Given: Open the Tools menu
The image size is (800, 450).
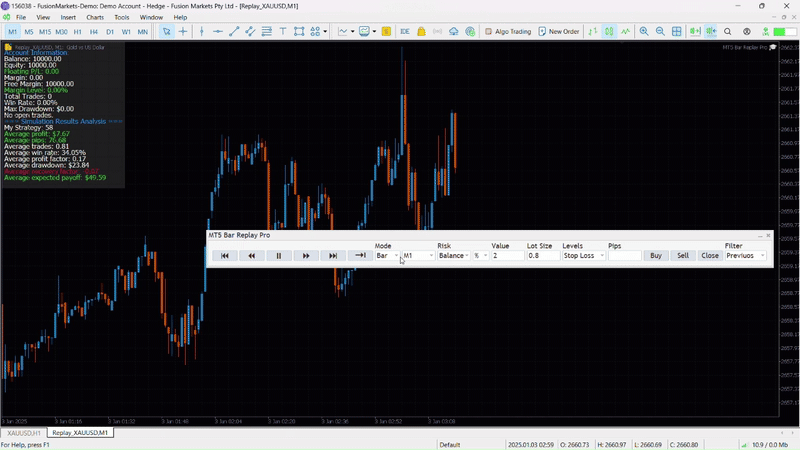Looking at the screenshot, I should [x=121, y=17].
